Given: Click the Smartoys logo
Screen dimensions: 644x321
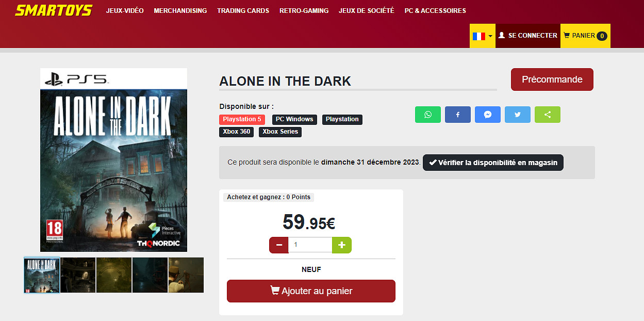Looking at the screenshot, I should coord(54,10).
